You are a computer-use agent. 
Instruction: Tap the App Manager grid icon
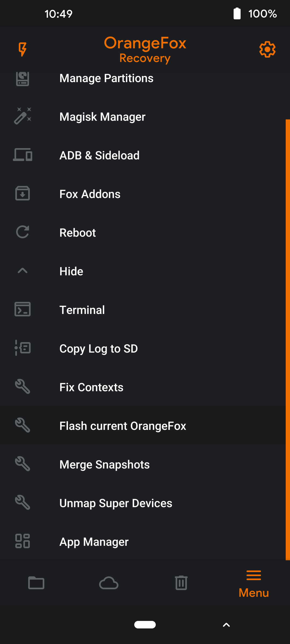point(23,541)
